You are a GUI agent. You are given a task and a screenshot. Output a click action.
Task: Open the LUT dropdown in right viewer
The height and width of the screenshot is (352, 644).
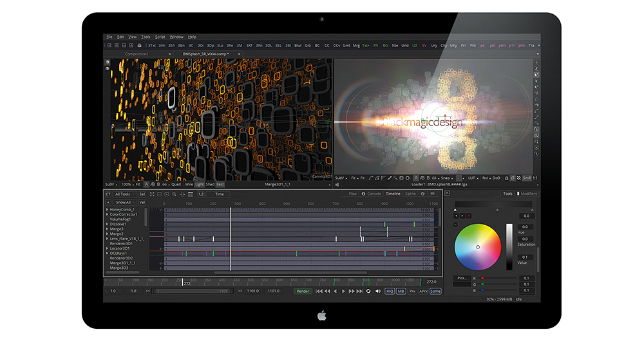click(x=471, y=178)
